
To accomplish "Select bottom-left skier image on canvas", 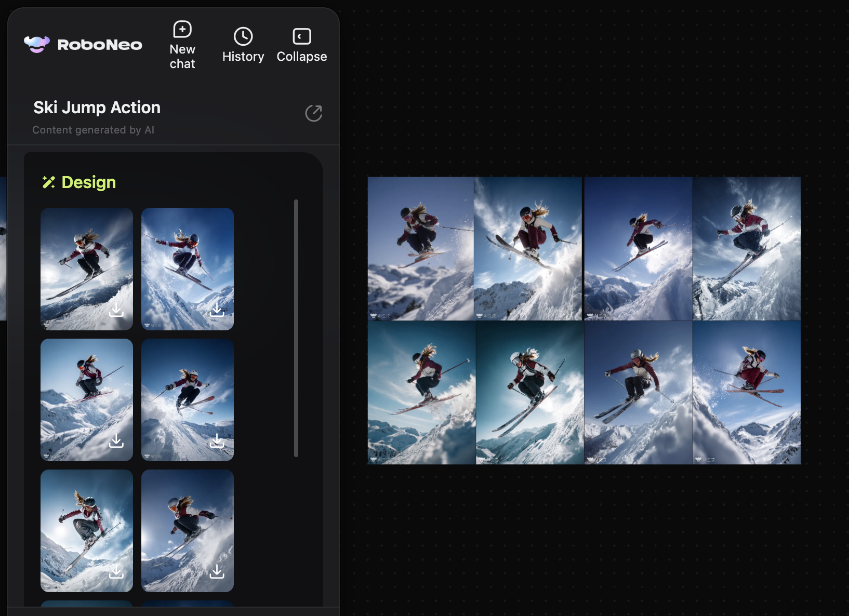I will [x=421, y=392].
